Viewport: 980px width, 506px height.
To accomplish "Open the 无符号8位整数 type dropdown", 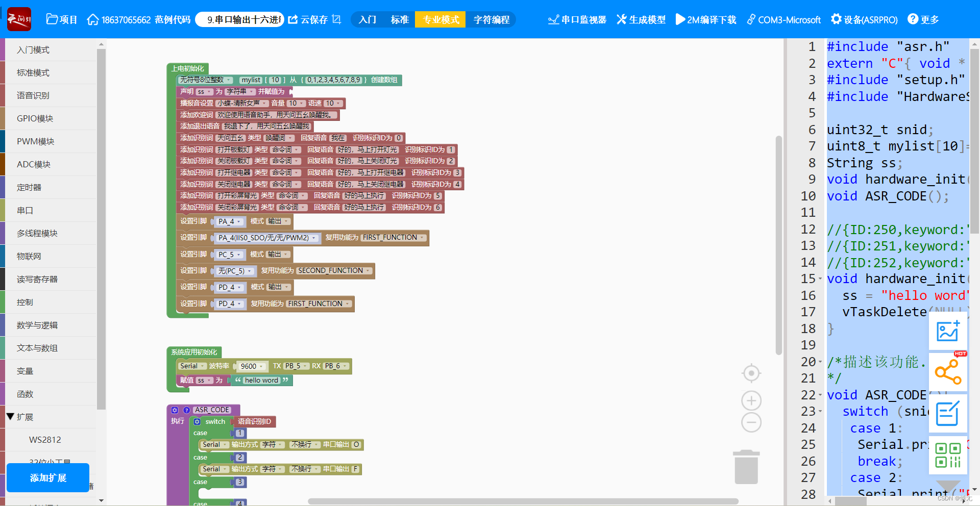I will 206,80.
